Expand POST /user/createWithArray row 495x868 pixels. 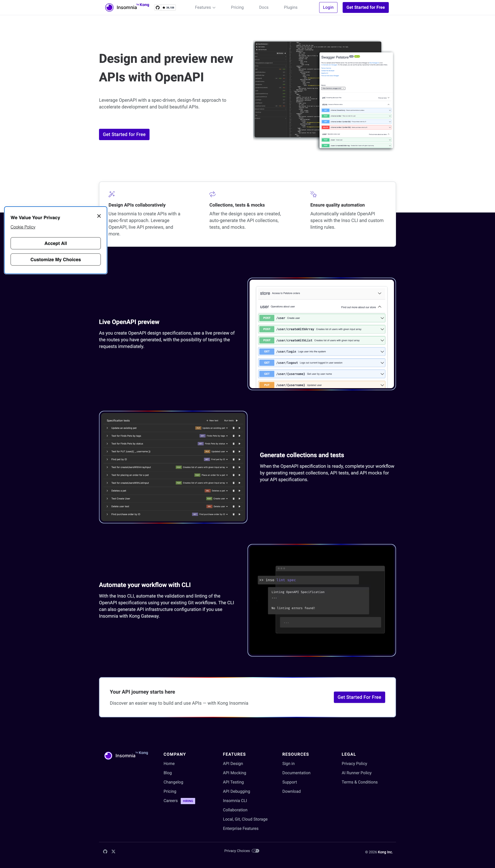coord(321,329)
